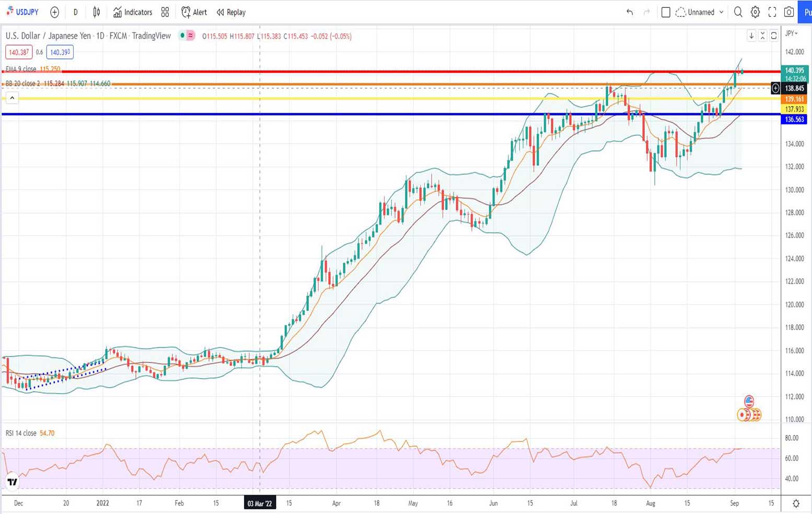Open the indicator templates grid icon

point(165,12)
